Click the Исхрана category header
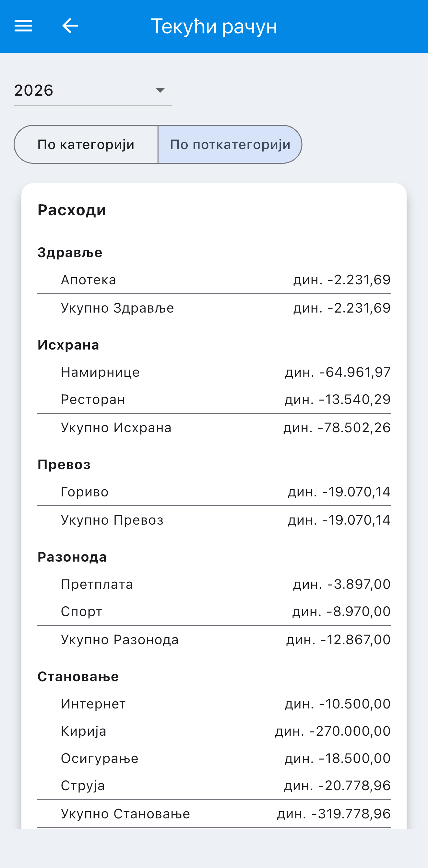The image size is (428, 868). (x=68, y=345)
